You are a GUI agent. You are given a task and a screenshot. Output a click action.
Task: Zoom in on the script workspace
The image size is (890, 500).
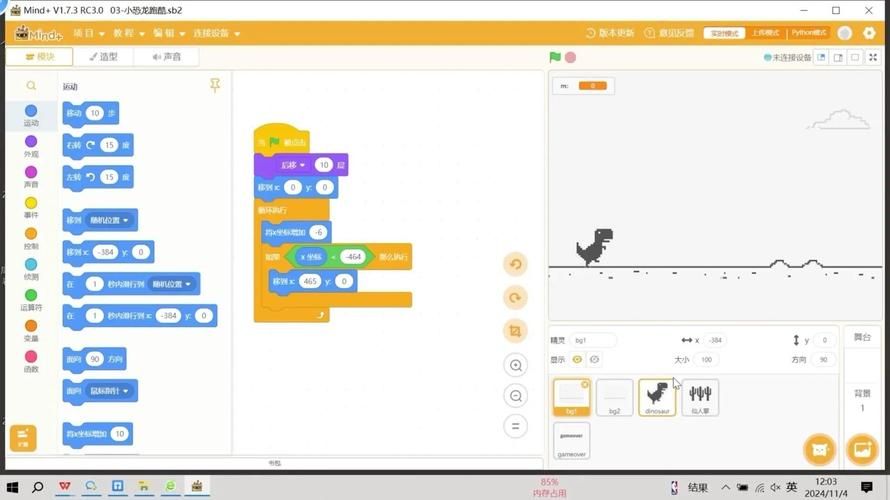516,365
